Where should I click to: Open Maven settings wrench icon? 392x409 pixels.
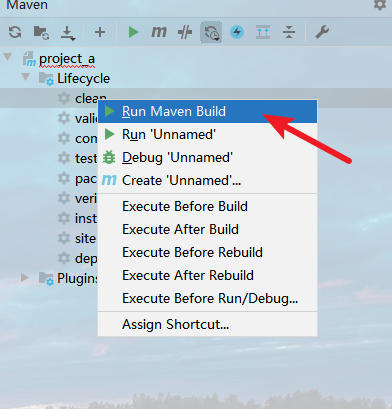tap(322, 32)
